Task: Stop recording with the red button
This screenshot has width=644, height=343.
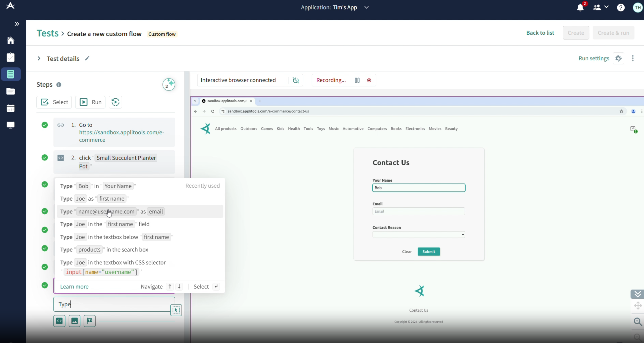Action: point(369,80)
